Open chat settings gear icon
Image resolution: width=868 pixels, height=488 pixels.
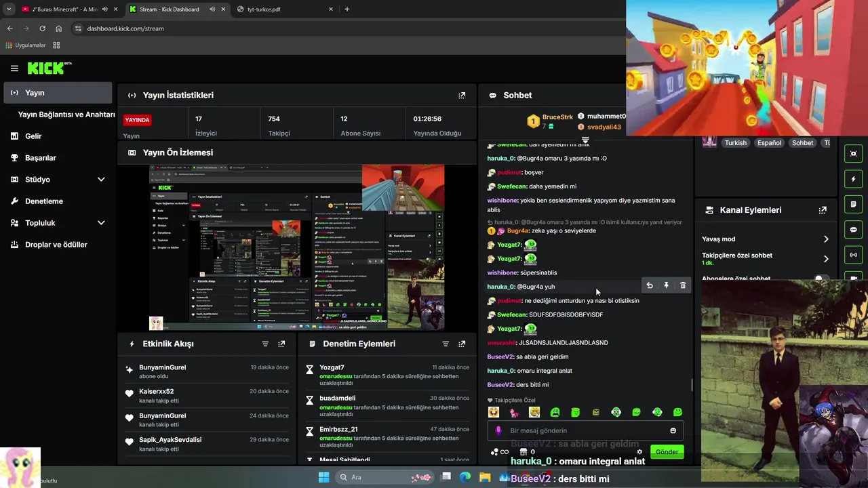639,452
